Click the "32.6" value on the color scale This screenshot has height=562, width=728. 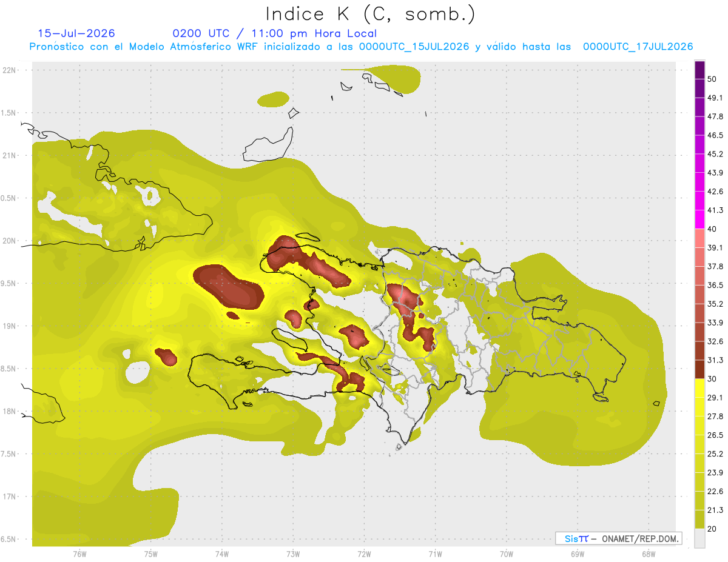[x=715, y=341]
